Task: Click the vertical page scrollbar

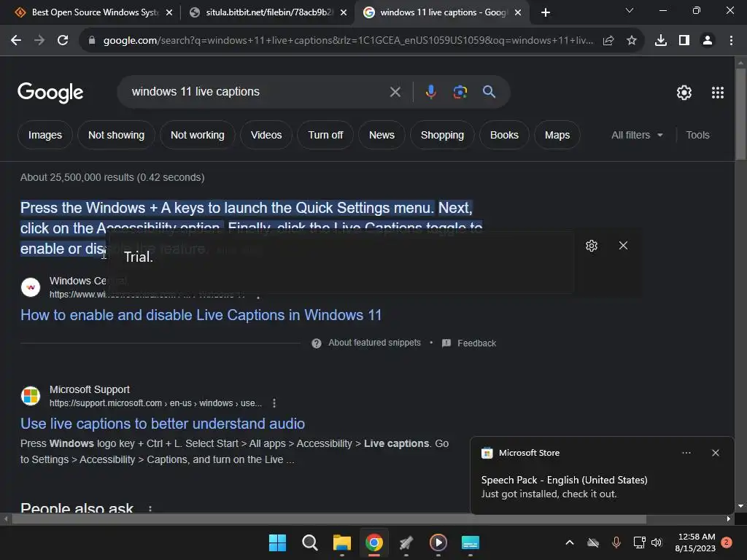Action: tap(740, 114)
